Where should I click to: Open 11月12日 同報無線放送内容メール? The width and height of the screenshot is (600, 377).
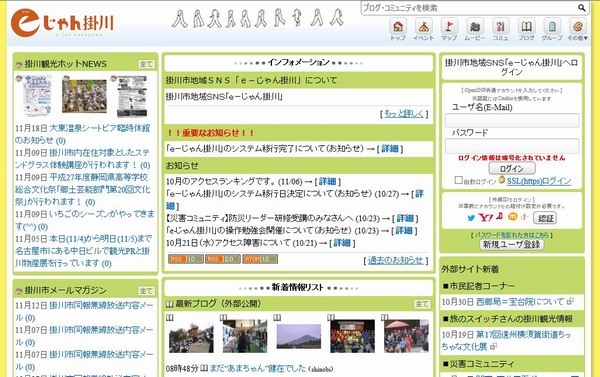[84, 311]
